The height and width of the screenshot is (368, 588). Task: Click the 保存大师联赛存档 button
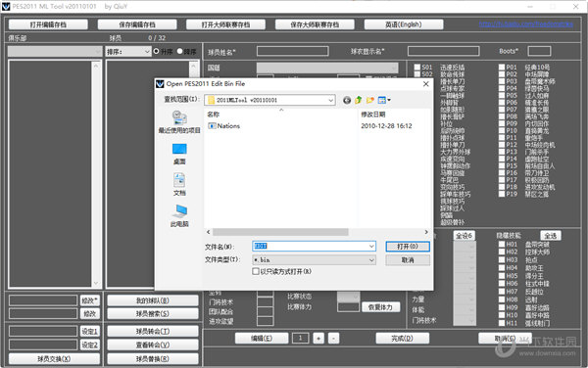tap(315, 24)
